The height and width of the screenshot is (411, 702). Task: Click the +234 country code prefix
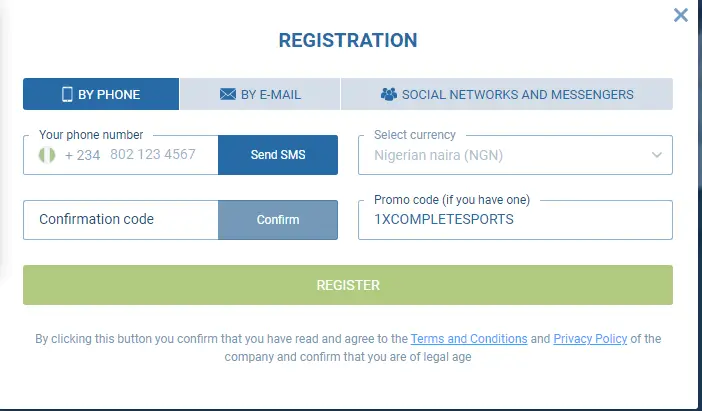[82, 155]
